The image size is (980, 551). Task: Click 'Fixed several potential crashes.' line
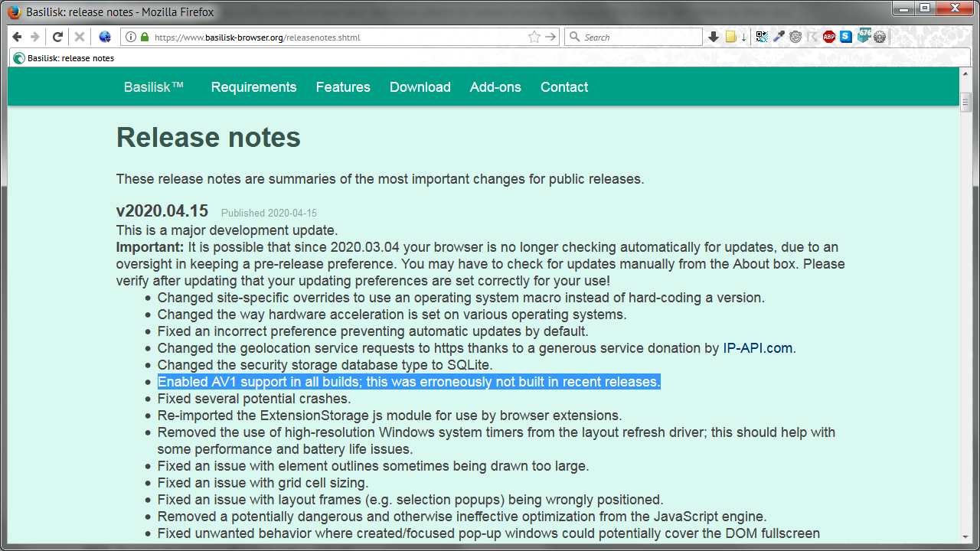[254, 399]
